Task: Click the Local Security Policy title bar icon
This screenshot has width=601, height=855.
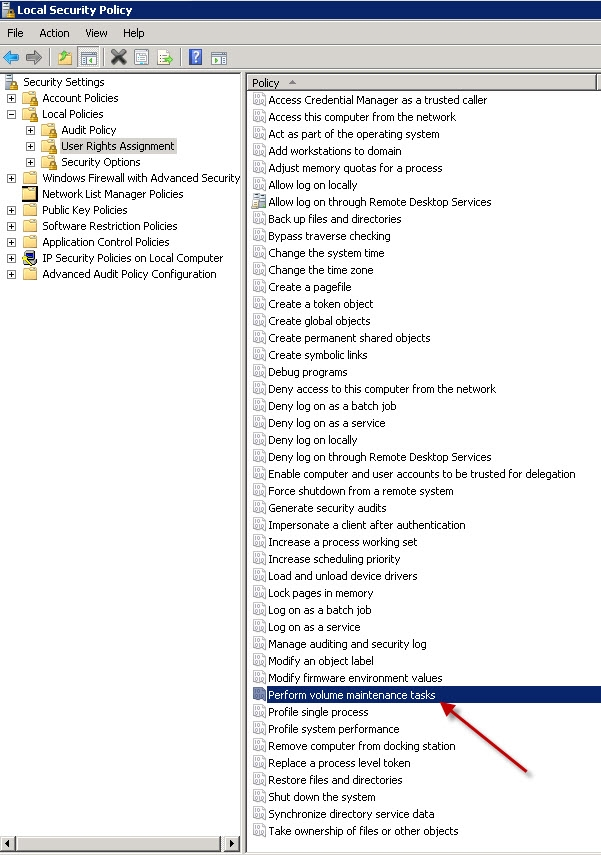Action: tap(8, 10)
